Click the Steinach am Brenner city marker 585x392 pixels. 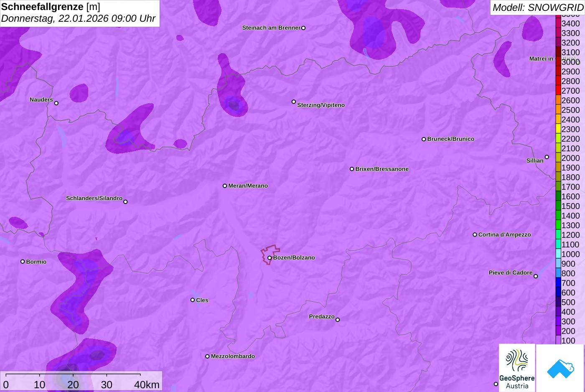tap(303, 28)
